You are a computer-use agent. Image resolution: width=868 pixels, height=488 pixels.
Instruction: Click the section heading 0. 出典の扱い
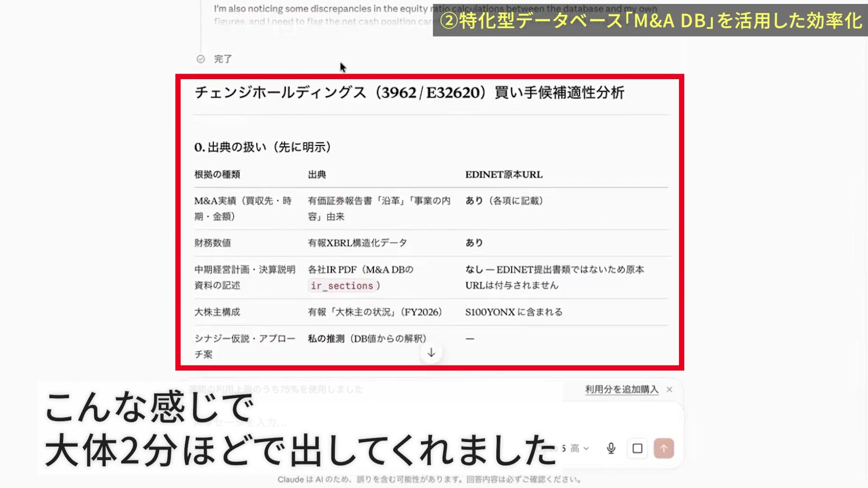point(263,147)
